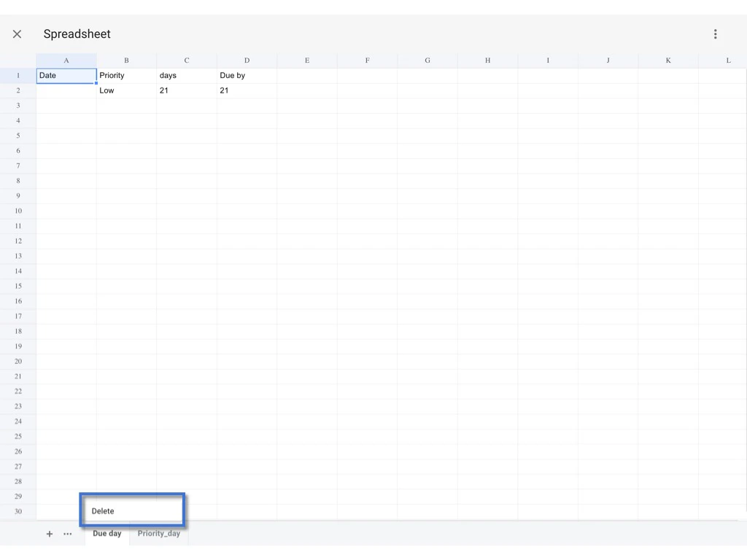
Task: Select the cell containing Low
Action: tap(125, 90)
